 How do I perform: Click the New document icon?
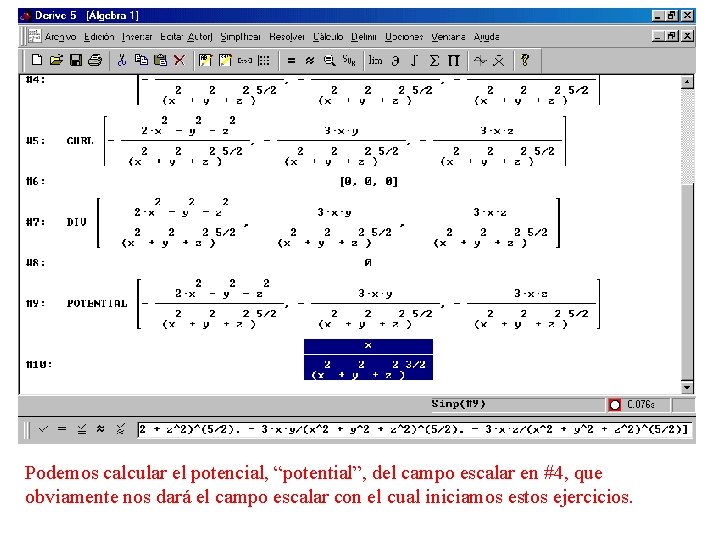(x=37, y=60)
